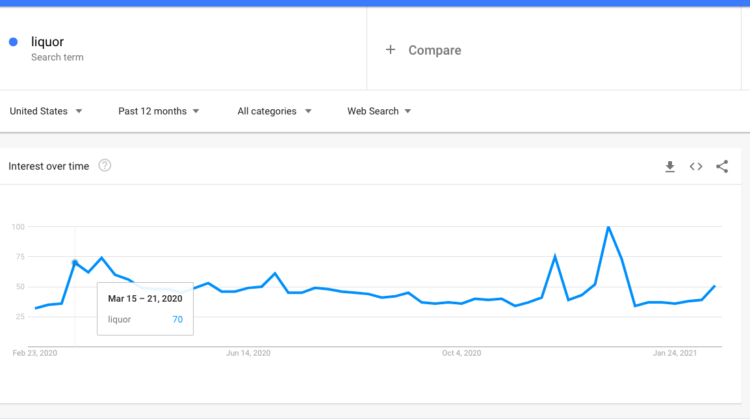Expand the Web Search type dropdown
The height and width of the screenshot is (420, 750).
pyautogui.click(x=379, y=111)
